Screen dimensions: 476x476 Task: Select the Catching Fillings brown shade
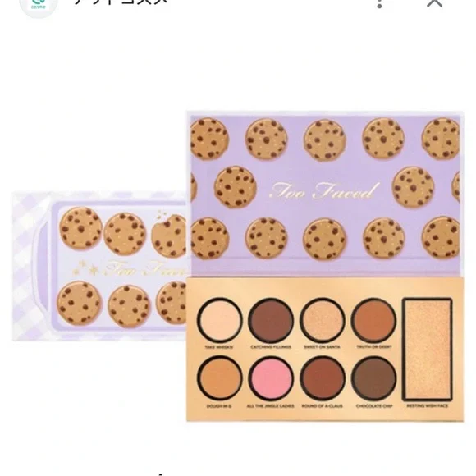tap(271, 321)
